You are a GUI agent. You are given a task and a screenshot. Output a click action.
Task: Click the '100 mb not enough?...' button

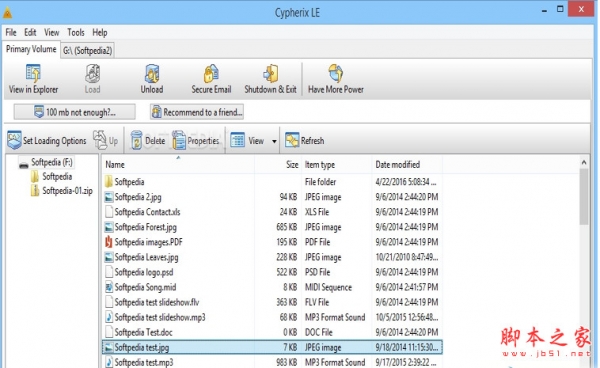(75, 112)
